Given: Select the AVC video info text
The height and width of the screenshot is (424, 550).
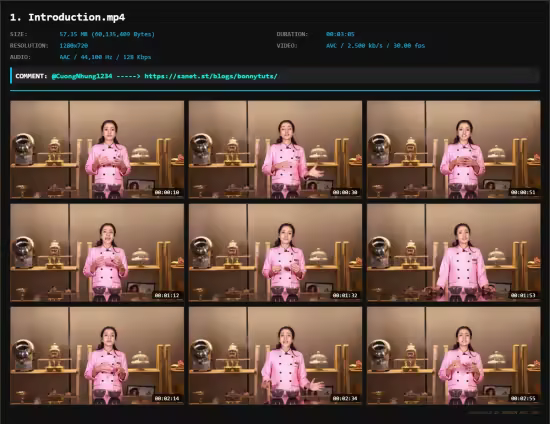Looking at the screenshot, I should pyautogui.click(x=375, y=46).
